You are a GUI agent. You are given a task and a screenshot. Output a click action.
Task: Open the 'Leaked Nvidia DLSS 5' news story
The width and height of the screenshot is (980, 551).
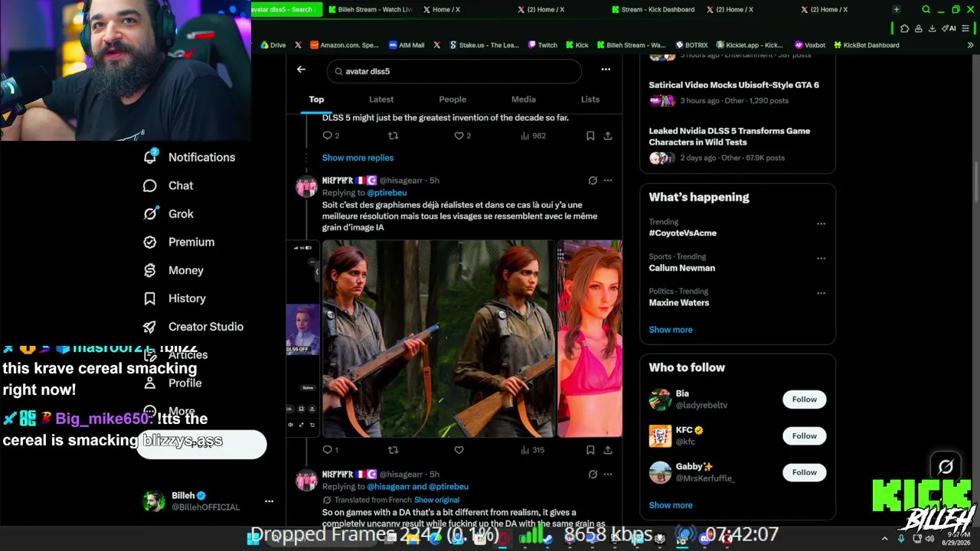[730, 136]
